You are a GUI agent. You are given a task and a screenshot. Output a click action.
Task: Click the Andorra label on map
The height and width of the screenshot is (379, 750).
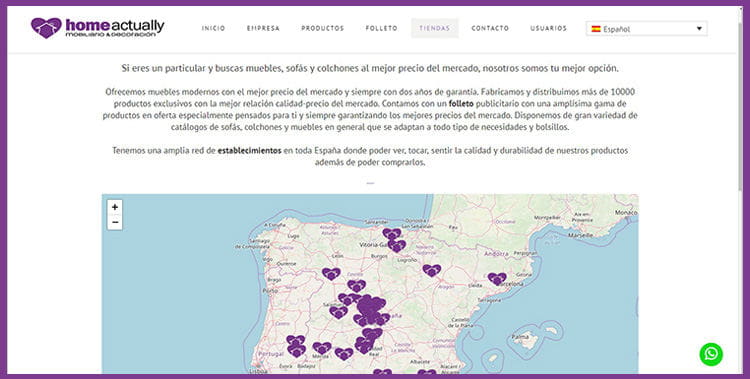(496, 253)
